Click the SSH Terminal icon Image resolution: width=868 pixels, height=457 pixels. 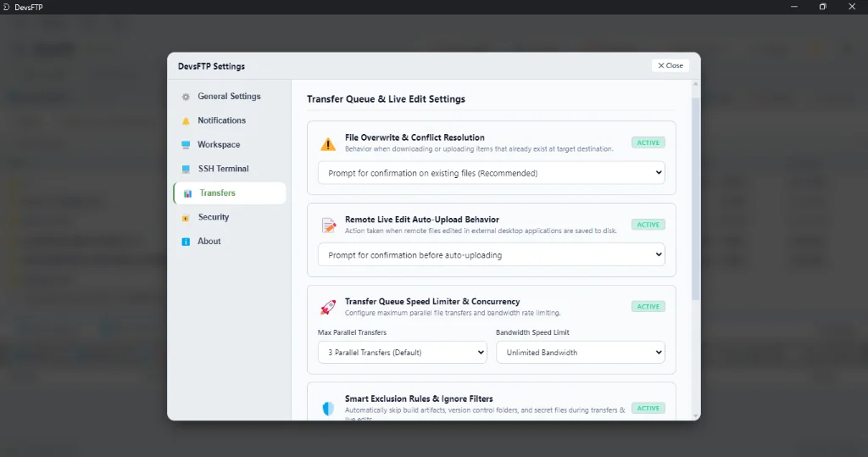click(186, 169)
